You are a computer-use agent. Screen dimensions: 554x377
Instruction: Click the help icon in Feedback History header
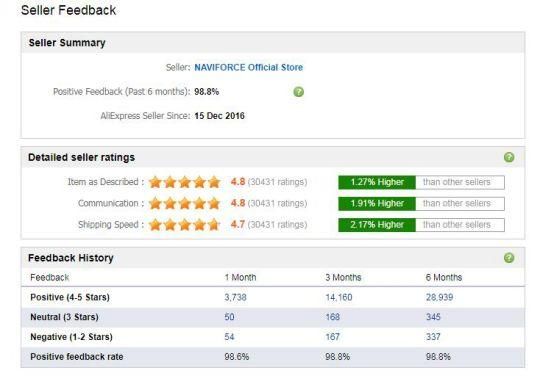[x=509, y=258]
